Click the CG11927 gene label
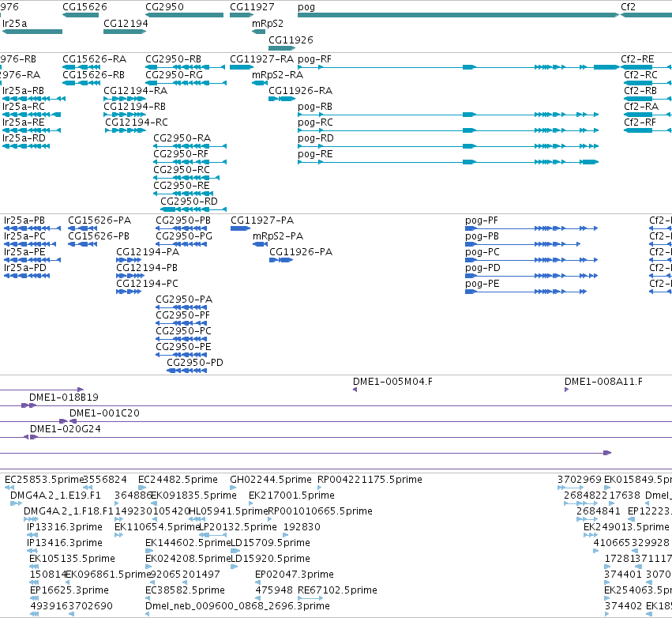The width and height of the screenshot is (672, 618). pos(252,7)
